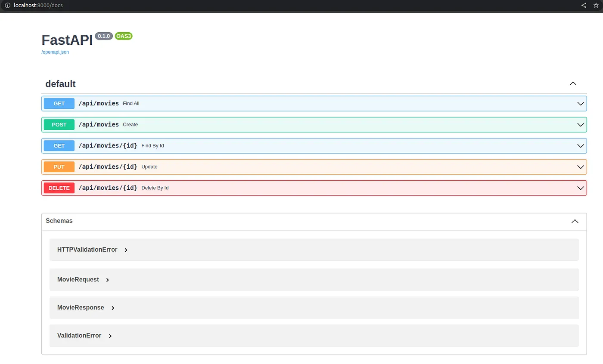Image resolution: width=603 pixels, height=364 pixels.
Task: Open the /openapi.json link
Action: pyautogui.click(x=55, y=52)
